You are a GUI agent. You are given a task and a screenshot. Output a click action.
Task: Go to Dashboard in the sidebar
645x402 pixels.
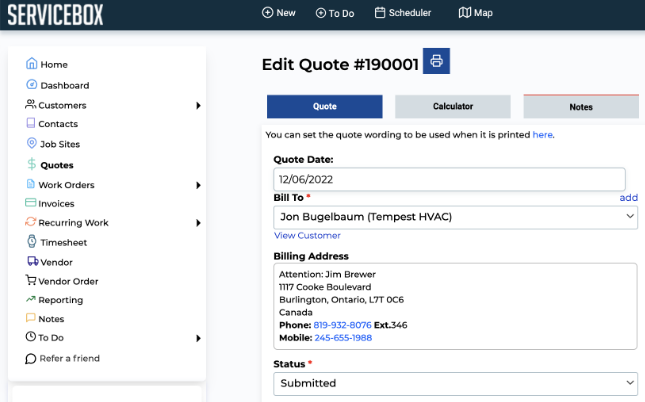(x=65, y=85)
